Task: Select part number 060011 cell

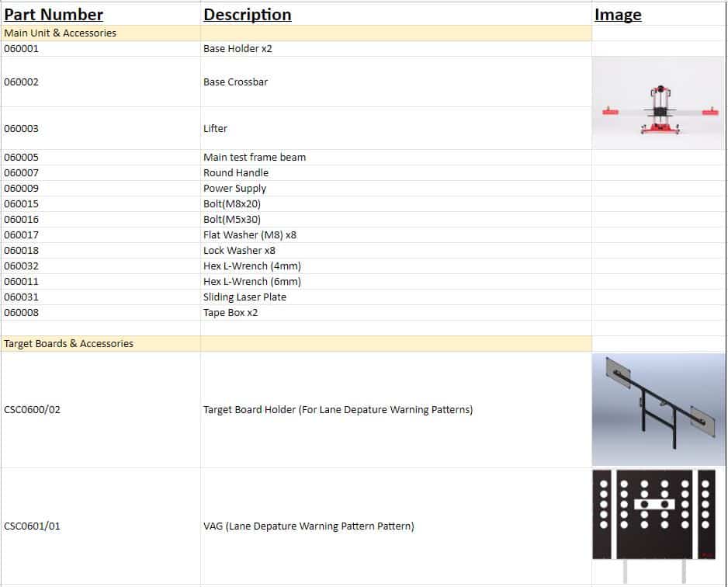Action: [x=100, y=281]
